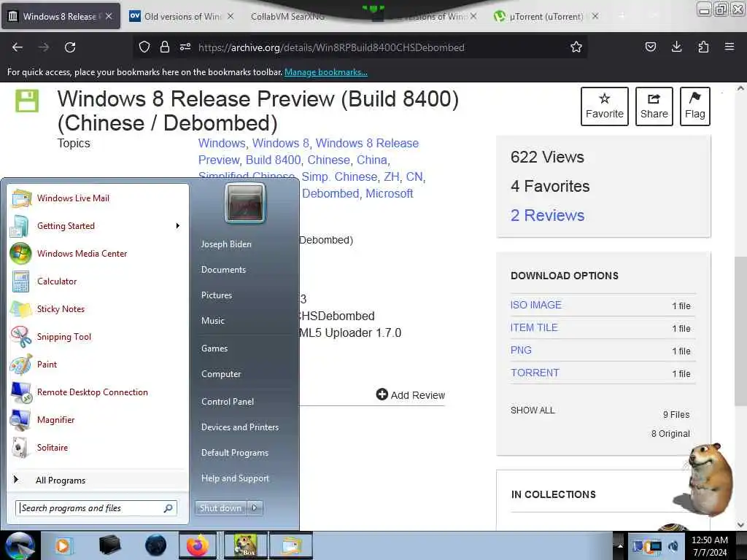Viewport: 747px width, 560px height.
Task: Open Firefox hamburger application menu
Action: (729, 47)
